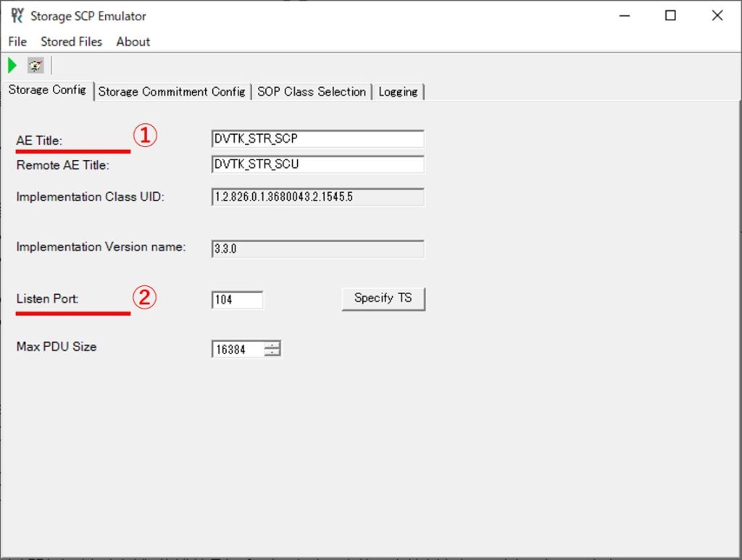Decrease Max PDU Size with down arrow
The height and width of the screenshot is (560, 742).
(272, 354)
